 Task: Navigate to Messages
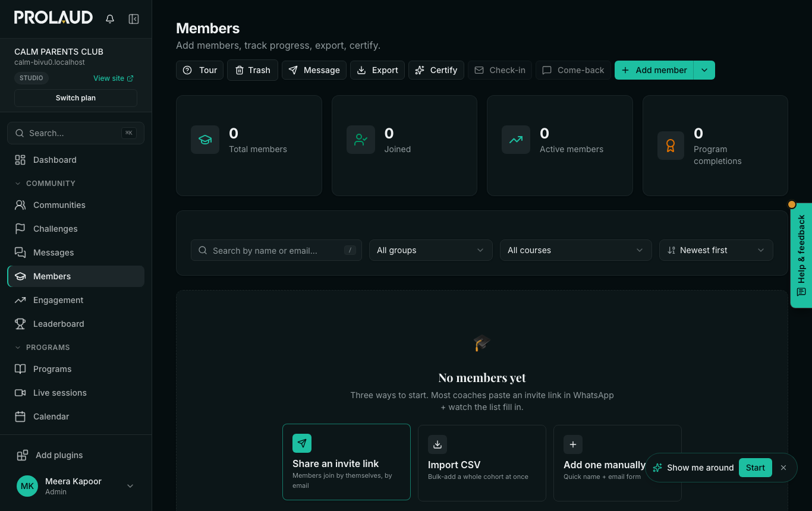[x=75, y=253]
